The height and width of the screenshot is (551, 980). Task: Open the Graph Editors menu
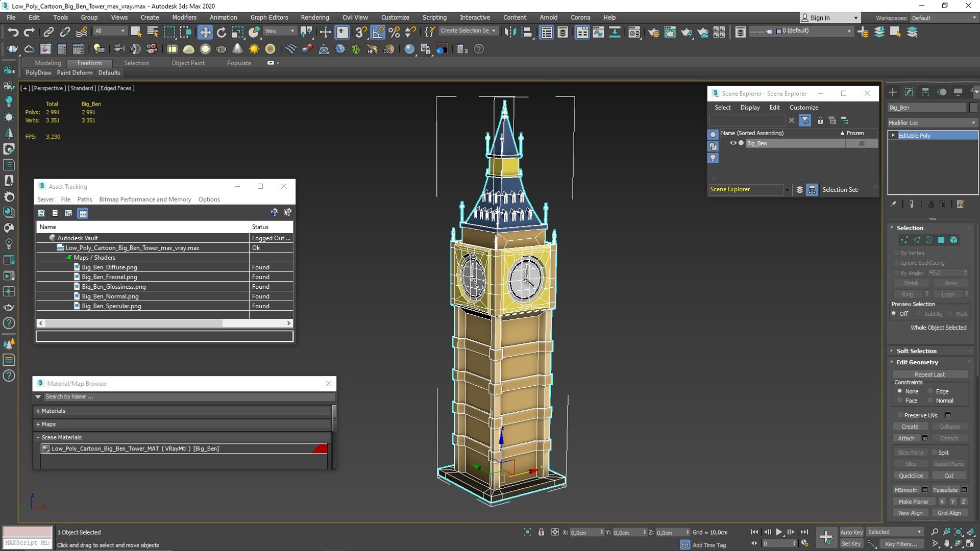click(269, 17)
